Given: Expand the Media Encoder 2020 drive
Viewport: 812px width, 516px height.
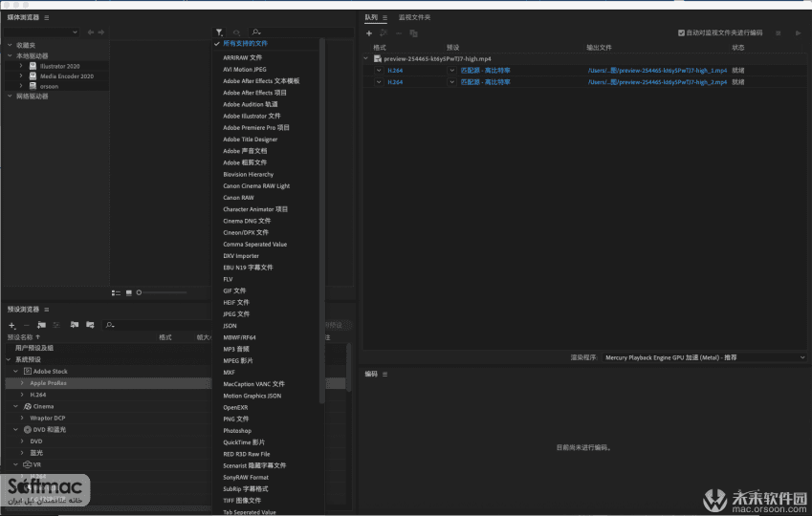Looking at the screenshot, I should tap(21, 76).
